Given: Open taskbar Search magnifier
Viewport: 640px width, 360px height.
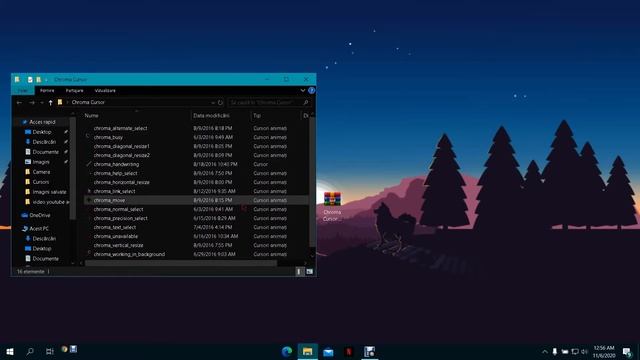Looking at the screenshot, I should 30,351.
